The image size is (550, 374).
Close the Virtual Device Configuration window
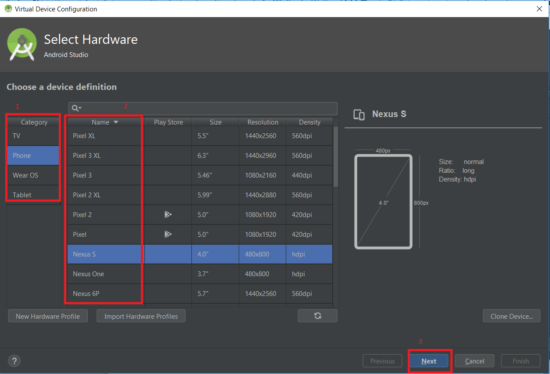click(539, 9)
